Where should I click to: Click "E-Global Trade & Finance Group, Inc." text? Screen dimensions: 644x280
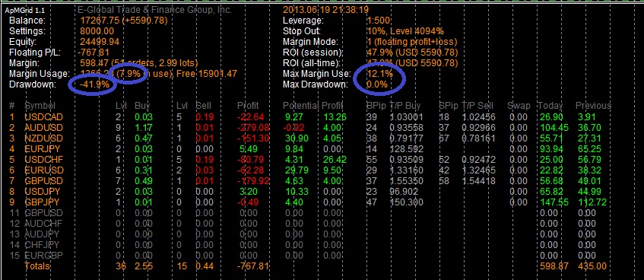point(154,9)
